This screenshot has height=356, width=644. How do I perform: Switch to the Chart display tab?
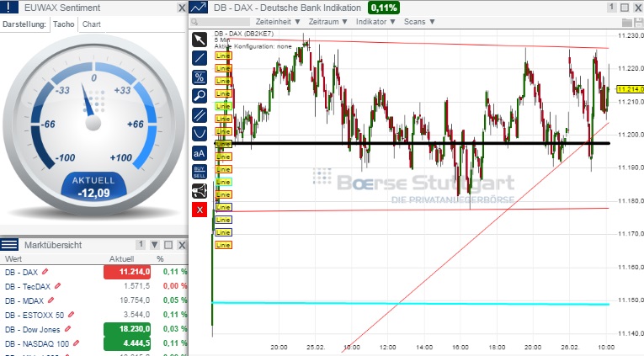[x=91, y=24]
